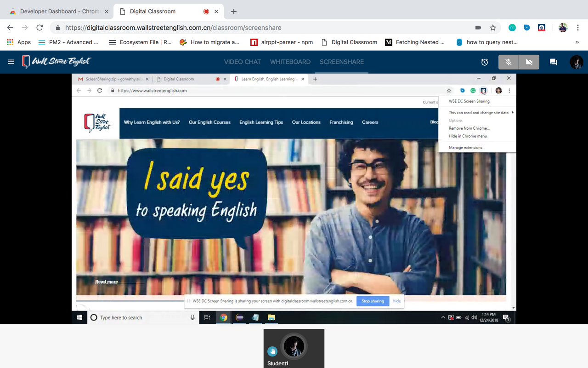This screenshot has width=588, height=368.
Task: Open the Fetching Nested bookmark
Action: click(415, 42)
